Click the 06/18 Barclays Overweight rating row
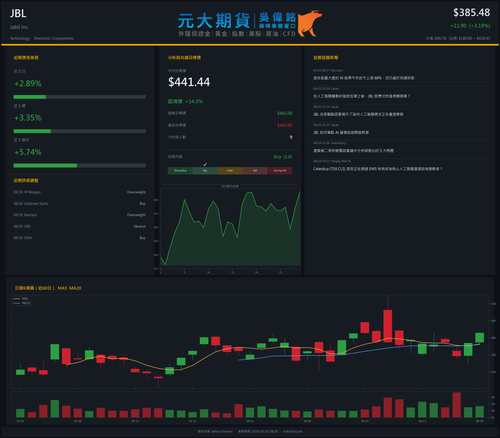500x438 pixels. pos(80,215)
